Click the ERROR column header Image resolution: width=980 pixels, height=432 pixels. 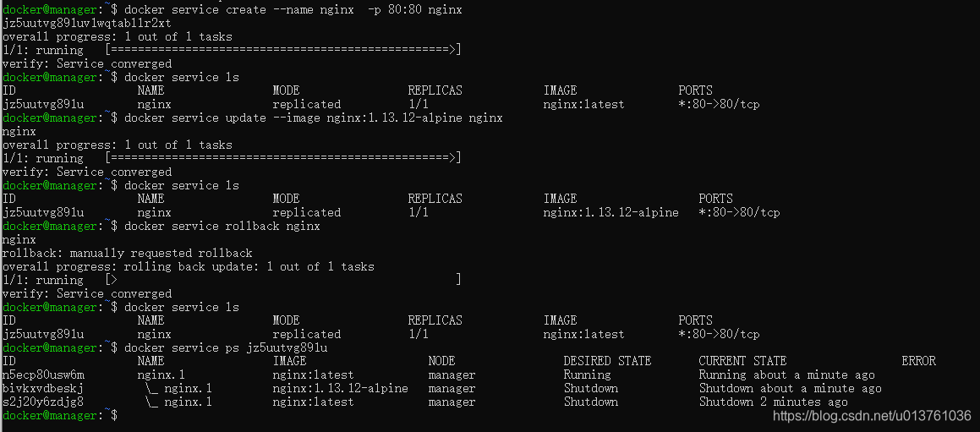[919, 361]
